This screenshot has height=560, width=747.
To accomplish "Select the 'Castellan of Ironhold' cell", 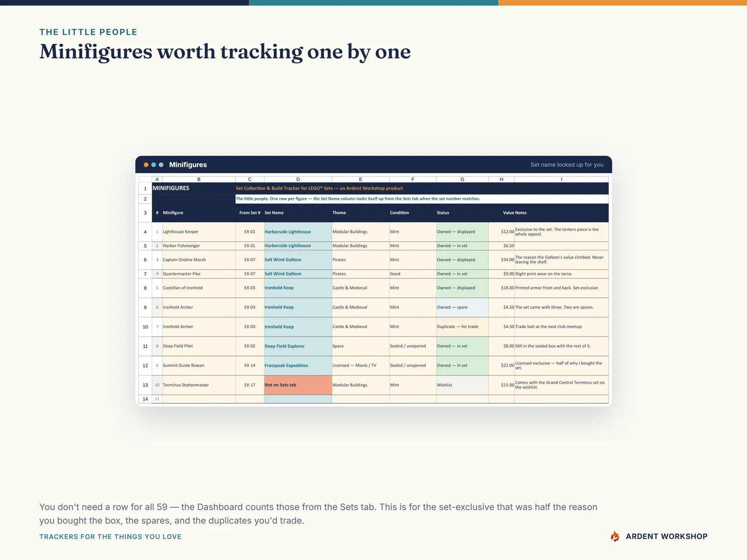I will 199,288.
